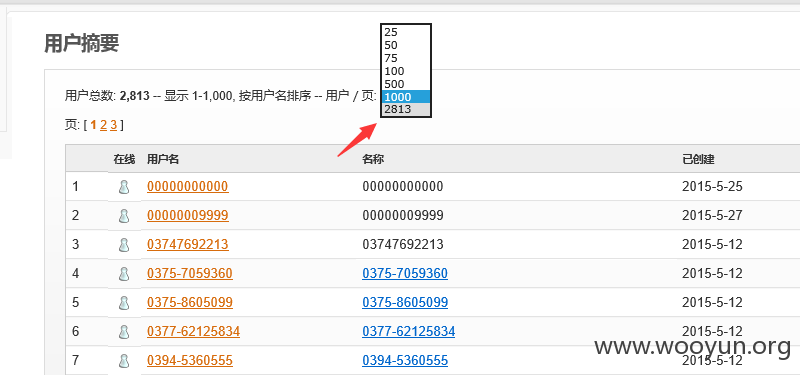Image resolution: width=800 pixels, height=375 pixels.
Task: Open blue name link 0375-8605099
Action: 405,303
